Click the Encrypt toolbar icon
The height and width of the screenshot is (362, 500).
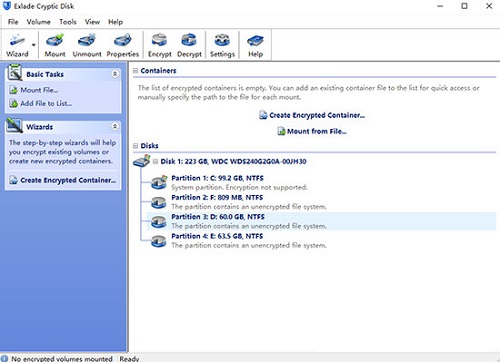[x=159, y=45]
